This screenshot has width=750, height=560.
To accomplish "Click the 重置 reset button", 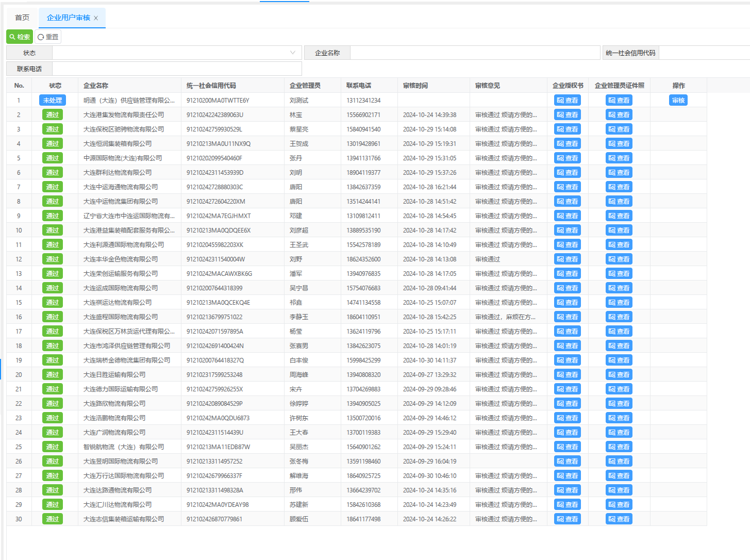I will point(48,37).
